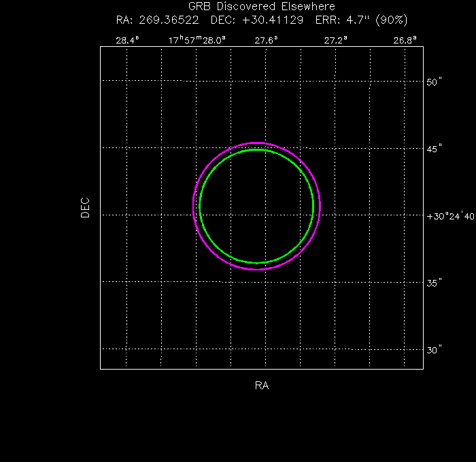Click the 'RA' axis title below plot

coord(262,385)
